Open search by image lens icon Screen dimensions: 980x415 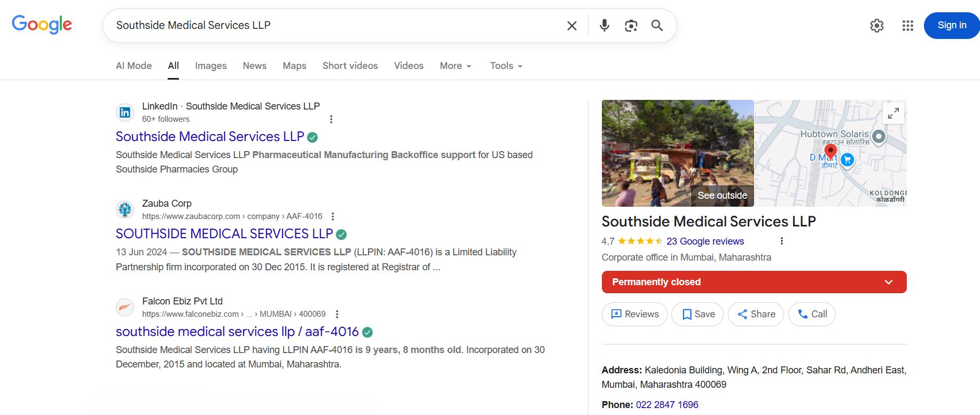(631, 26)
